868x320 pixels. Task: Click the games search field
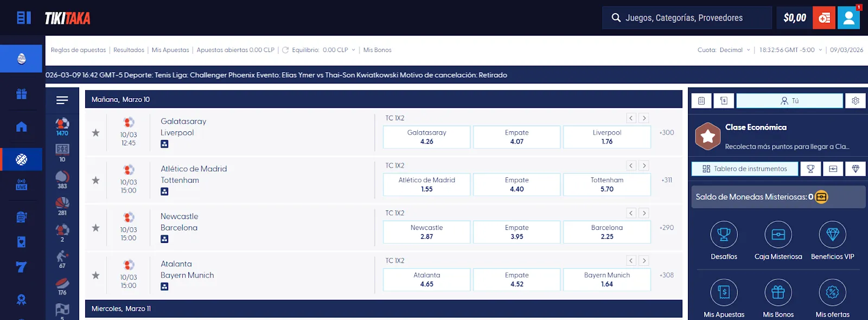pyautogui.click(x=686, y=18)
